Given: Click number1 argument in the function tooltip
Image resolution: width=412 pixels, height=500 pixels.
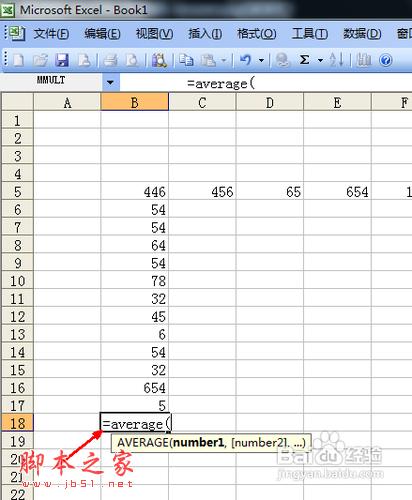Looking at the screenshot, I should tap(198, 443).
